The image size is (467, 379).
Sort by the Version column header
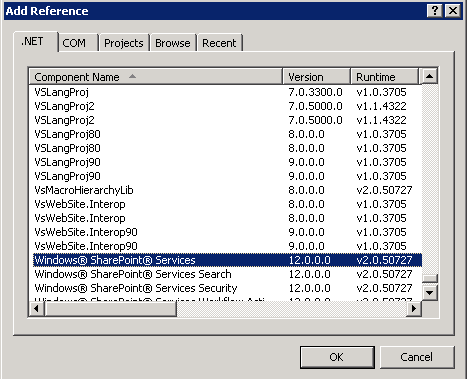[x=316, y=77]
